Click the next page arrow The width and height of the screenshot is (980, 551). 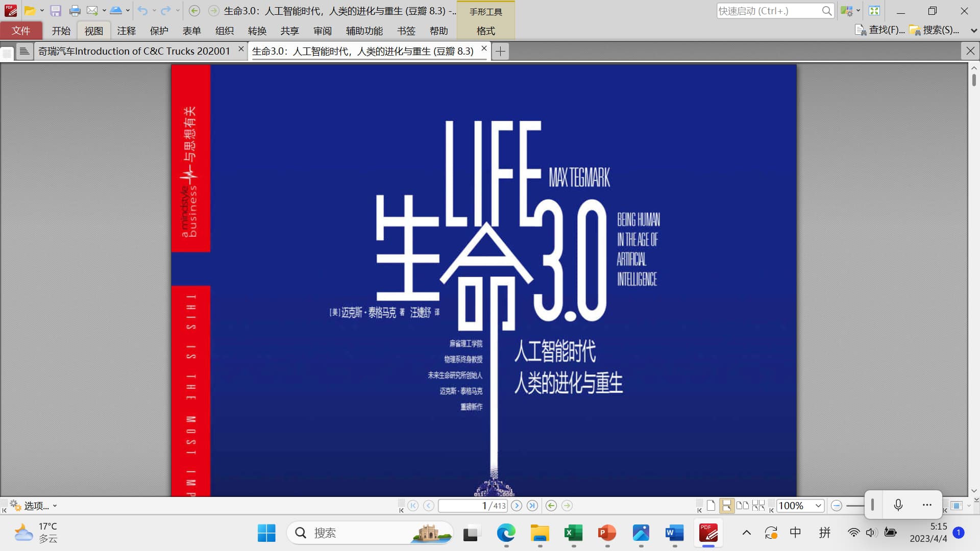pyautogui.click(x=517, y=506)
